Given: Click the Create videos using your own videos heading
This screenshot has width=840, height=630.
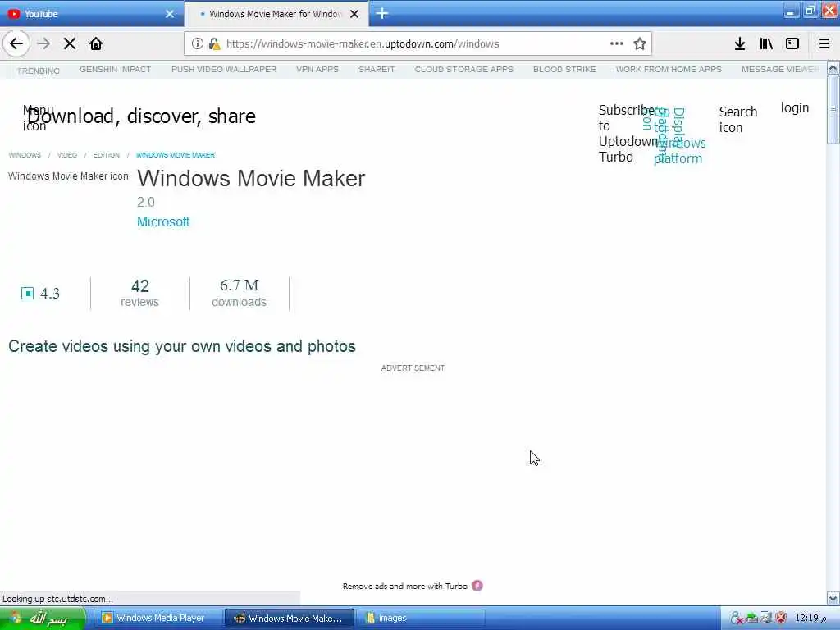Looking at the screenshot, I should (182, 347).
